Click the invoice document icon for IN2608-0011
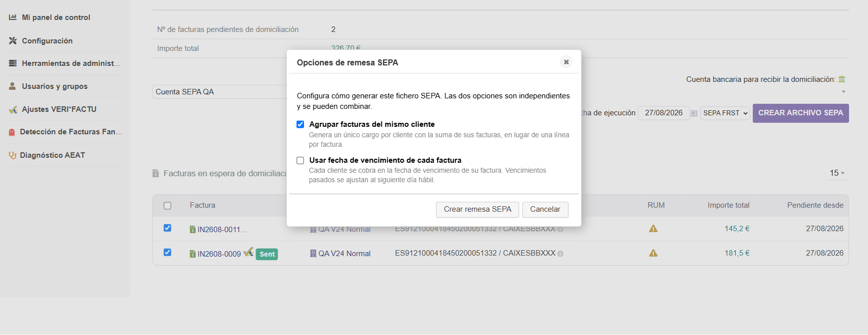This screenshot has width=868, height=335. [193, 230]
